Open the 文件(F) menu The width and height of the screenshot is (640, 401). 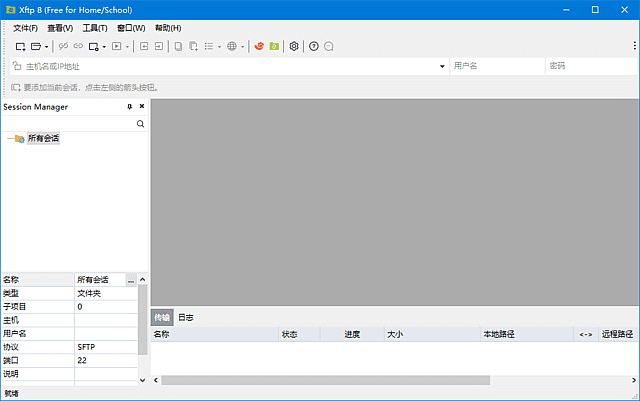(25, 28)
